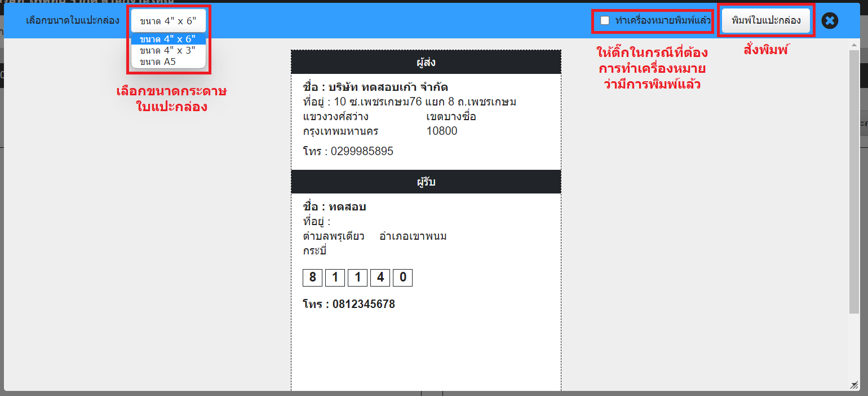Click the ผู้รับ recipient header bar
The width and height of the screenshot is (868, 396).
pyautogui.click(x=426, y=182)
